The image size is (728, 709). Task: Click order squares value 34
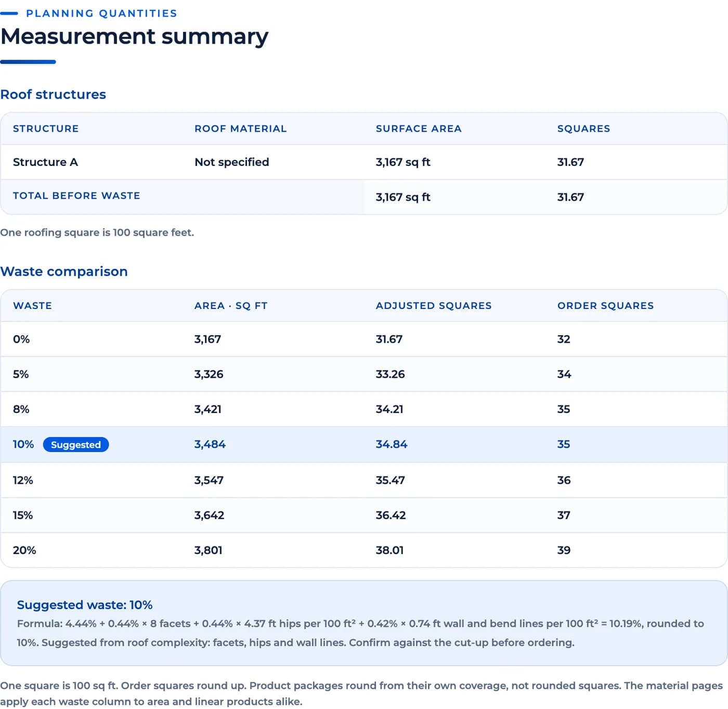pos(564,374)
